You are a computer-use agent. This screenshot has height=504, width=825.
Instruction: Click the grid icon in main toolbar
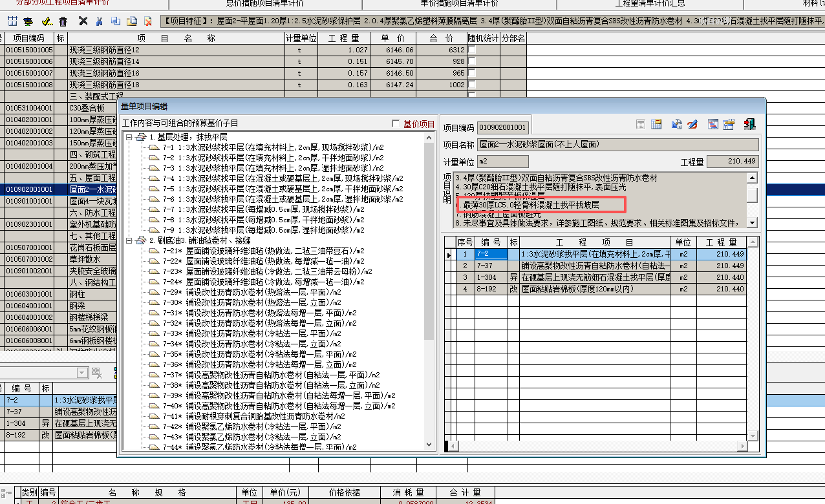point(12,21)
